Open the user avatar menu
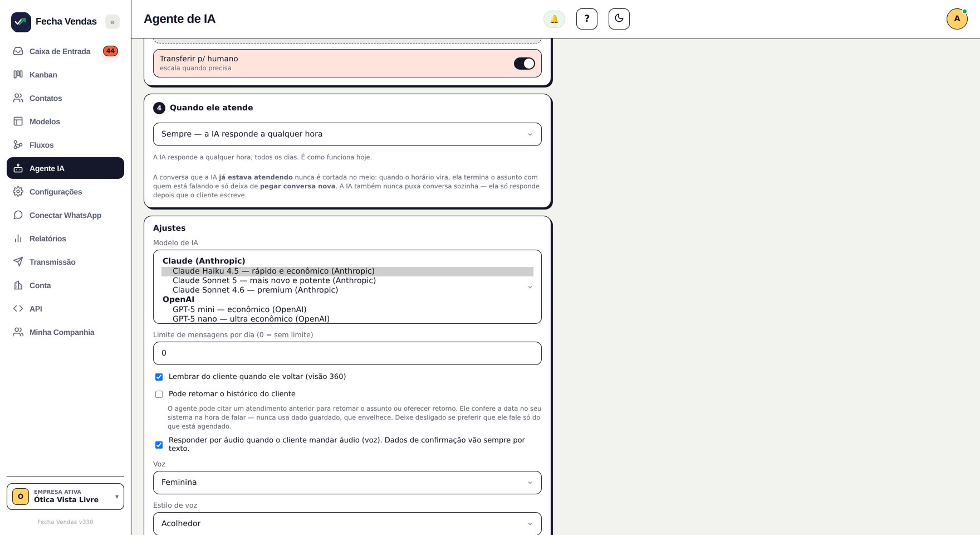Viewport: 980px width, 535px height. coord(957,19)
